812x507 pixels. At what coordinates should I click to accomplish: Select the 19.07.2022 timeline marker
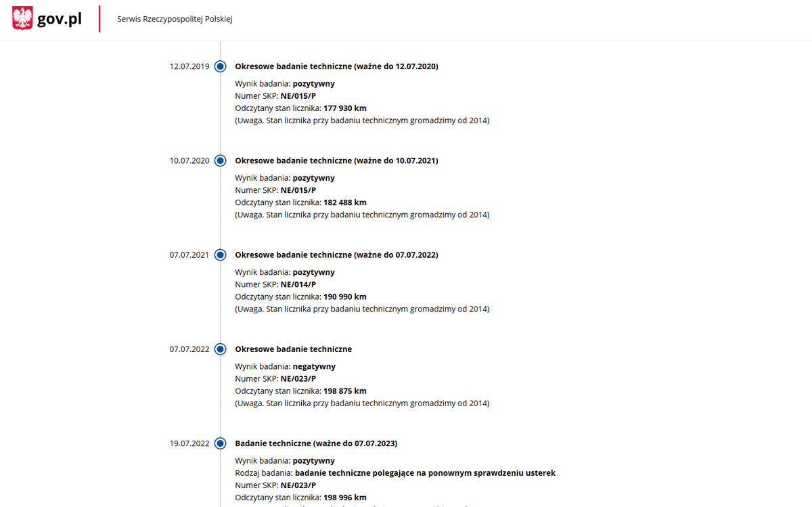pyautogui.click(x=220, y=443)
